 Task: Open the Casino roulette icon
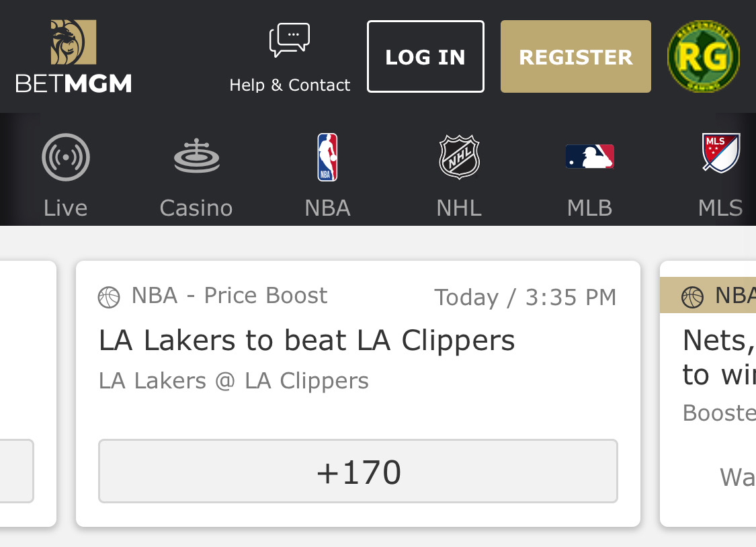coord(197,156)
